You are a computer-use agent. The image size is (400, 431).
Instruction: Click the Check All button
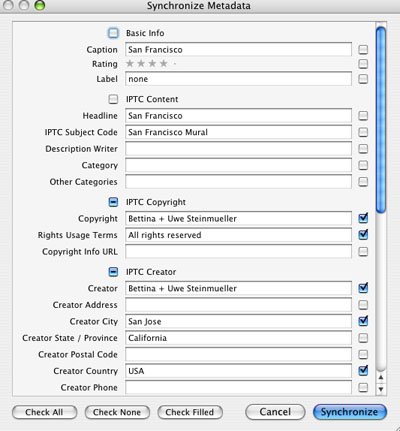44,412
